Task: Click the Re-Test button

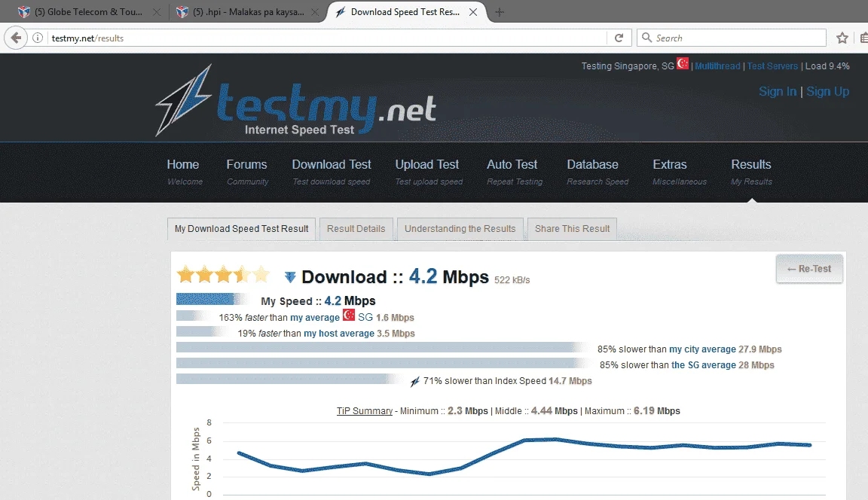Action: (x=809, y=269)
